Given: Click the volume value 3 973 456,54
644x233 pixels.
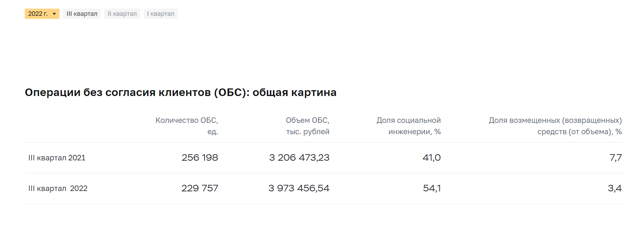Looking at the screenshot, I should pyautogui.click(x=299, y=188).
